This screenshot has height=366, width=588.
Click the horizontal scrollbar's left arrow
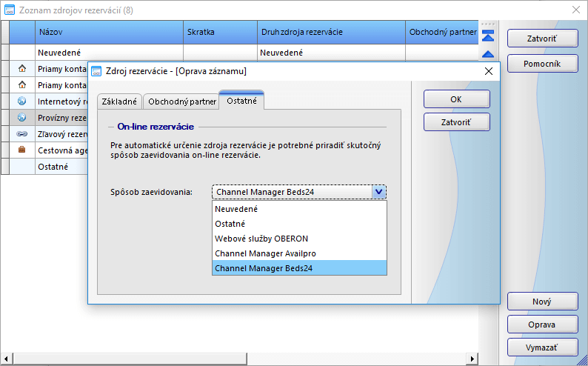pos(6,359)
